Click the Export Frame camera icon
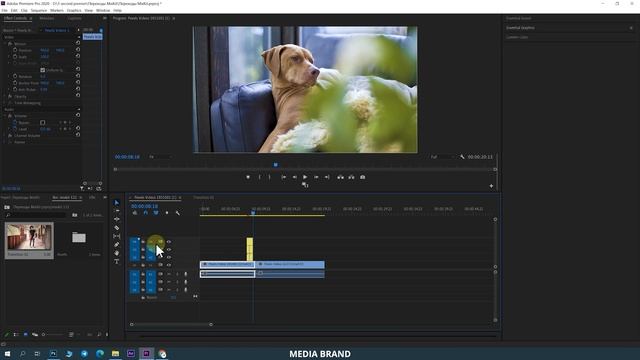The width and height of the screenshot is (640, 360). [362, 177]
